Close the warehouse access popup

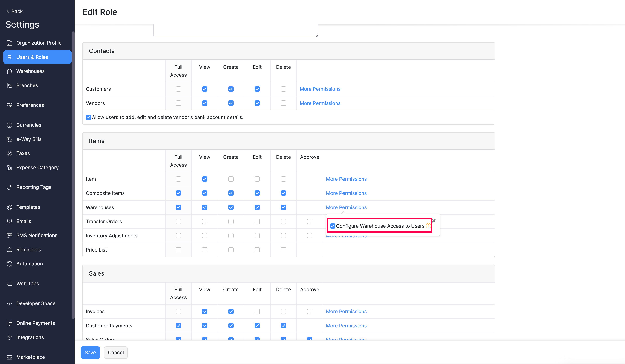click(434, 220)
